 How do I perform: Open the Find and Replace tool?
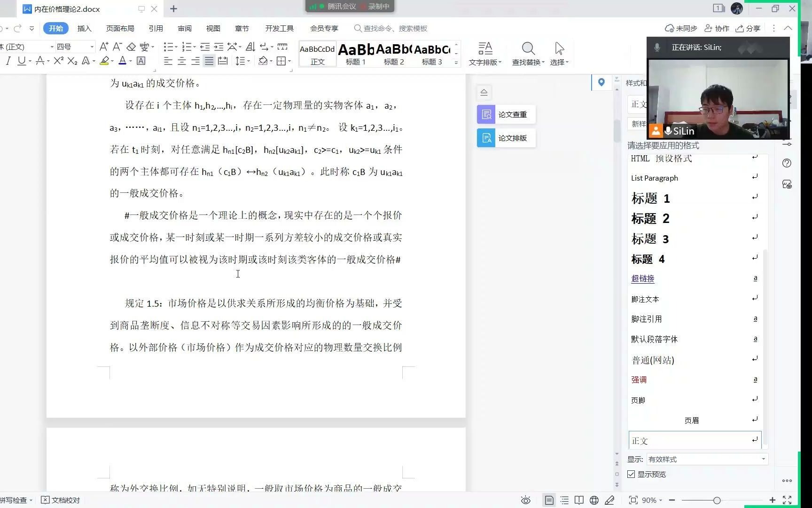click(x=528, y=54)
